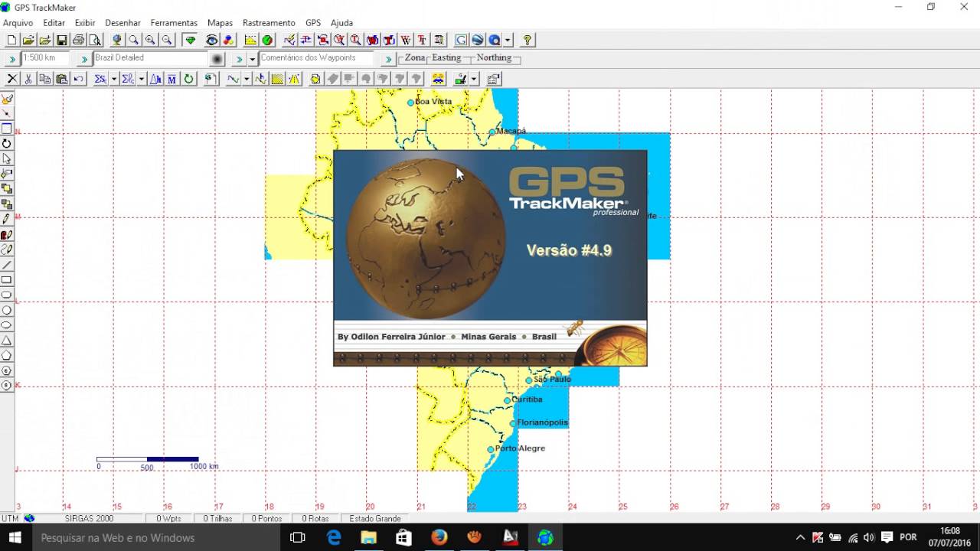The height and width of the screenshot is (551, 980).
Task: Undo last action with the arrow icon
Action: [78, 79]
